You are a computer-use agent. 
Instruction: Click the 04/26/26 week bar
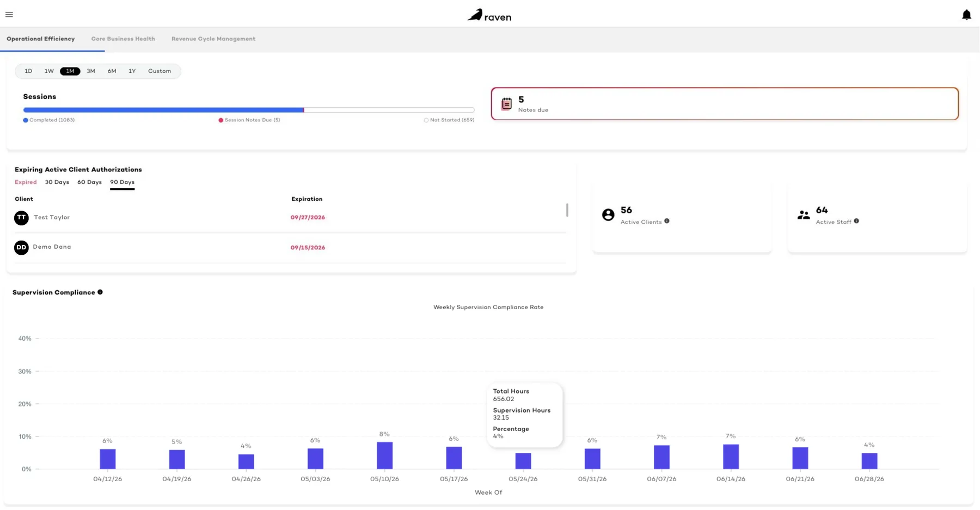point(246,462)
